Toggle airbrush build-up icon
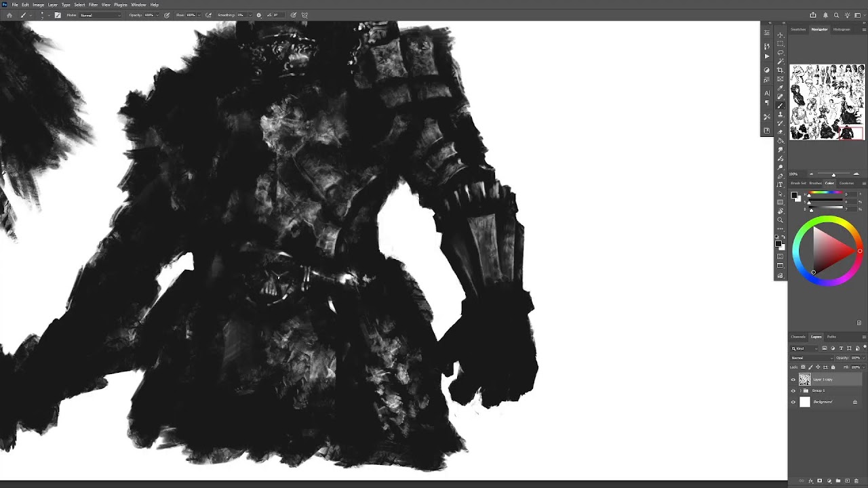Viewport: 868px width, 488px height. [x=208, y=15]
